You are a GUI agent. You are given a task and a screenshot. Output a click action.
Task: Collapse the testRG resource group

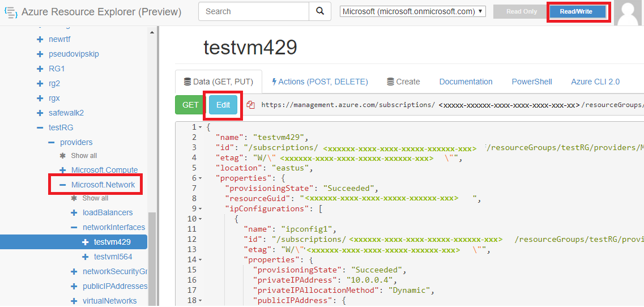point(40,128)
